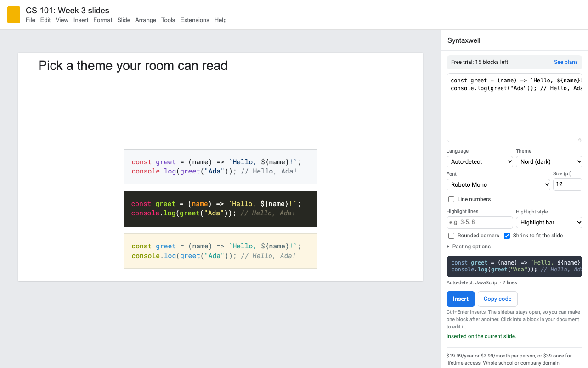The image size is (588, 368).
Task: Click the 'Auto-detect: JavaScript · 2 lines' status text
Action: 482,282
